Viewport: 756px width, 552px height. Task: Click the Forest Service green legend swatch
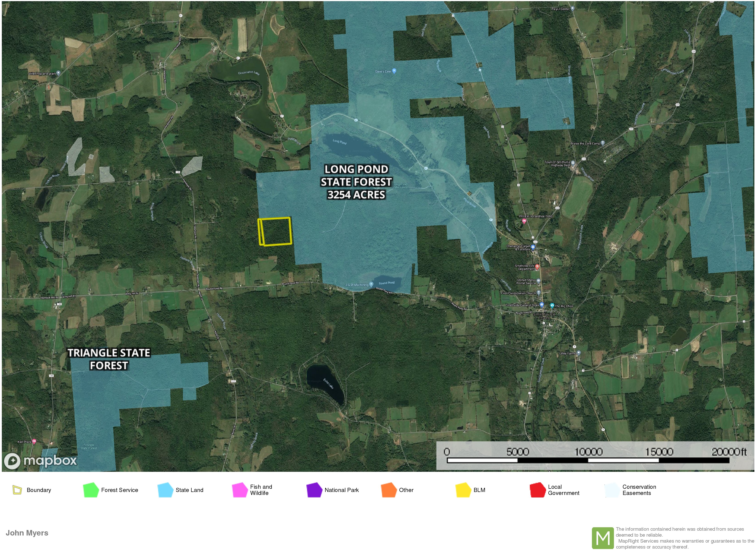[91, 490]
